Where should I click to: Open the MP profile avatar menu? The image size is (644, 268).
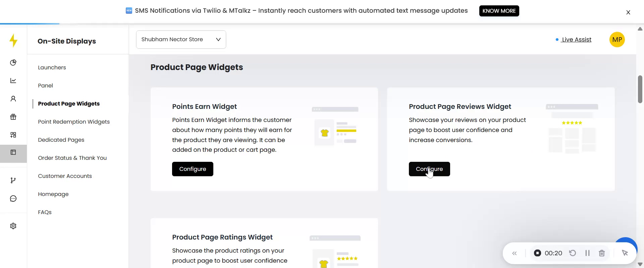617,40
